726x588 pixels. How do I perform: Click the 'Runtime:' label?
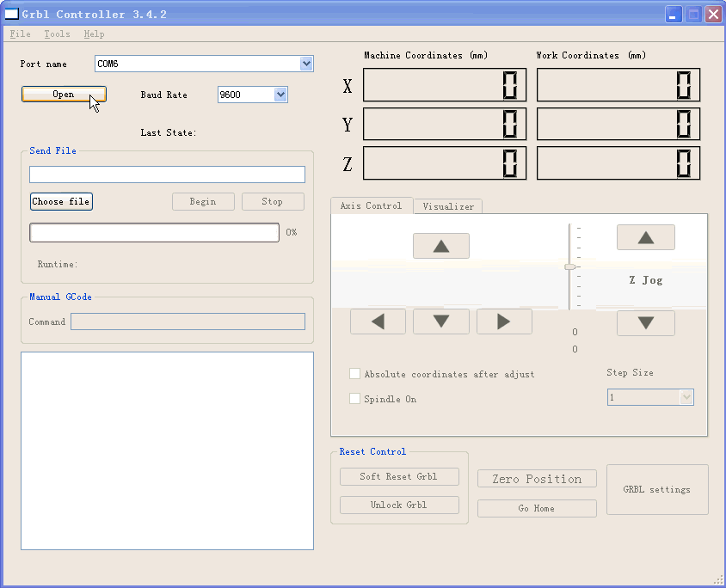coord(58,264)
